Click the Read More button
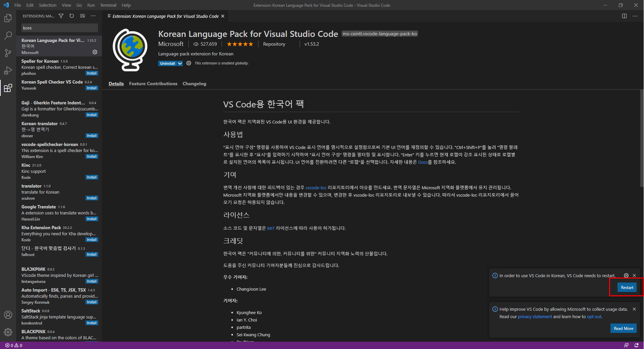 (624, 328)
